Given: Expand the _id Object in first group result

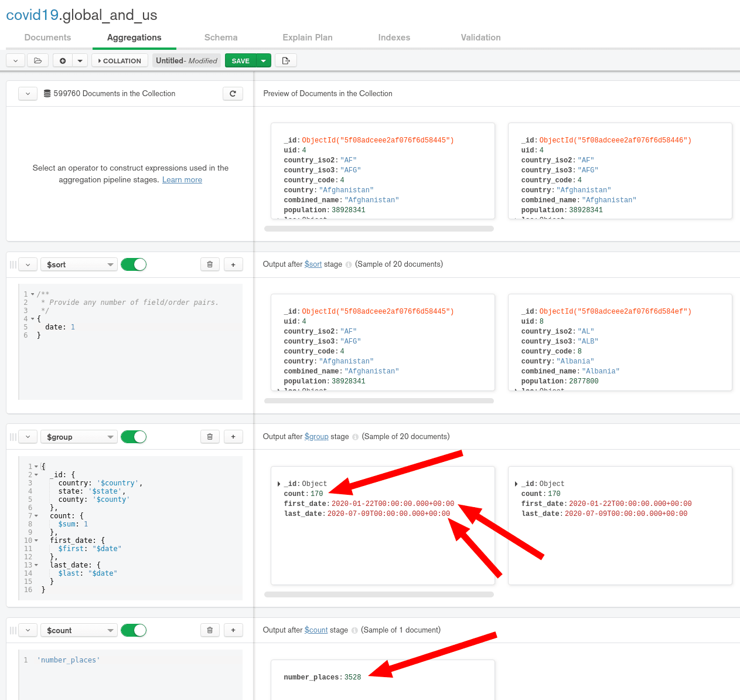Looking at the screenshot, I should pos(279,484).
